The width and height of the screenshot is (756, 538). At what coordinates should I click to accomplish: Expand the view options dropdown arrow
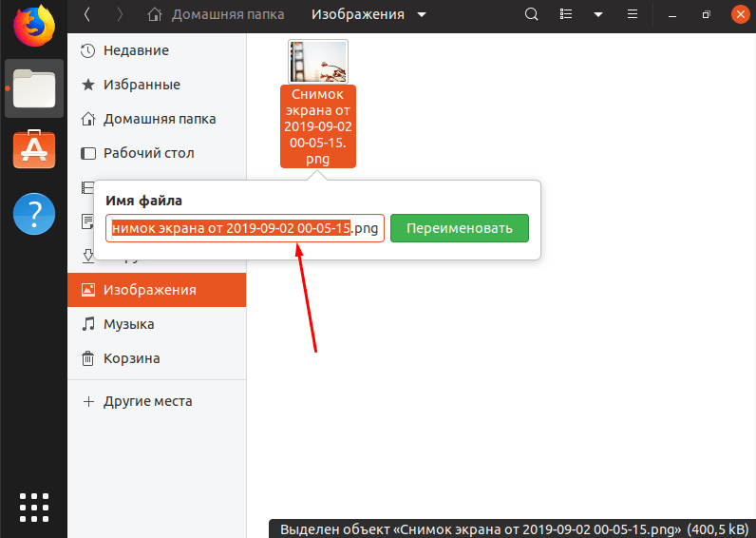[598, 14]
